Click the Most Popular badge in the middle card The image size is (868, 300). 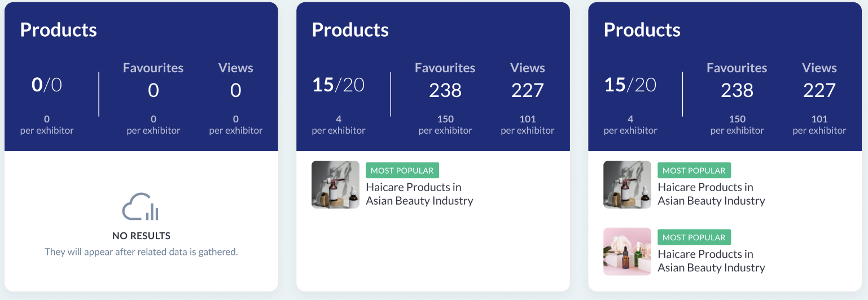coord(402,170)
